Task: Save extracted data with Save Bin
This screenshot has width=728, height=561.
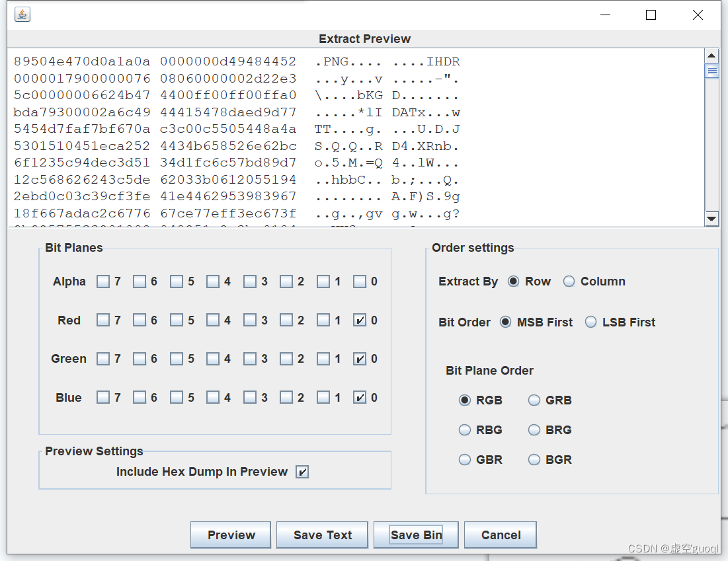Action: click(416, 535)
